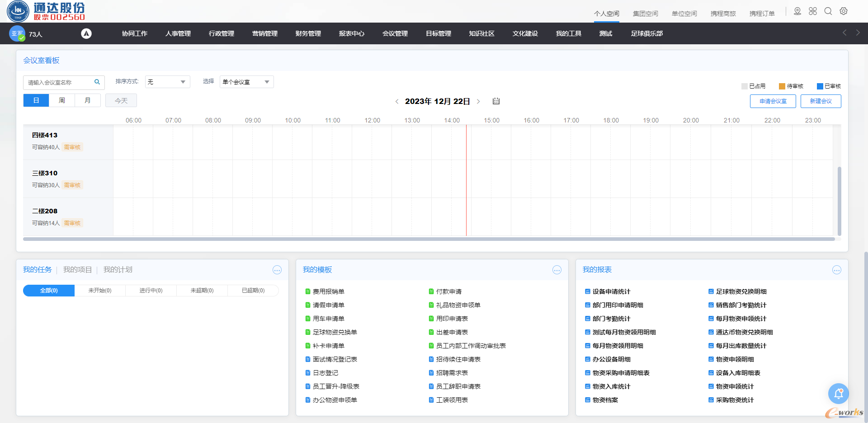Filter tasks by 未开始(0)
The image size is (868, 423).
[x=100, y=291]
